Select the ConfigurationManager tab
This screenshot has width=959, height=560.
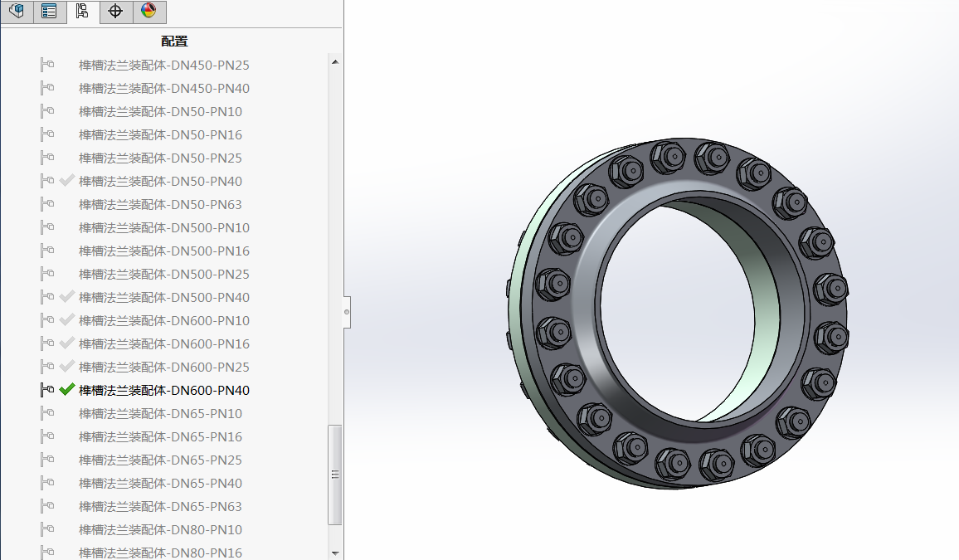[x=83, y=11]
